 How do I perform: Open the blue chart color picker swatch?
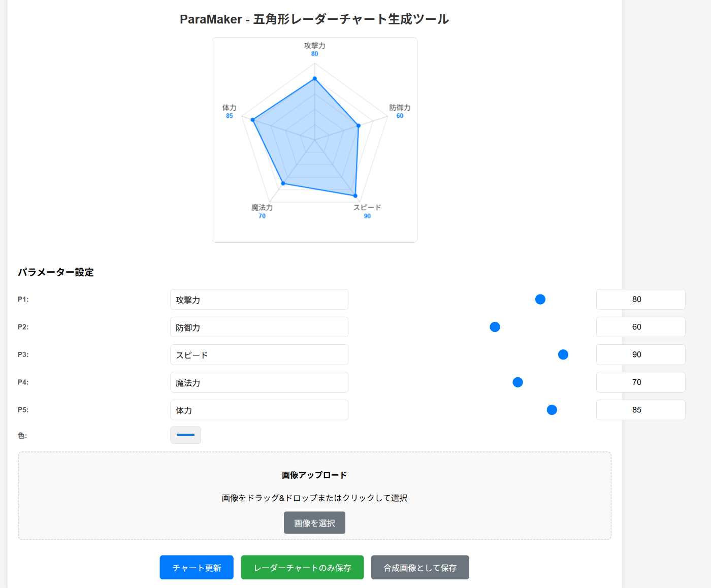tap(186, 435)
